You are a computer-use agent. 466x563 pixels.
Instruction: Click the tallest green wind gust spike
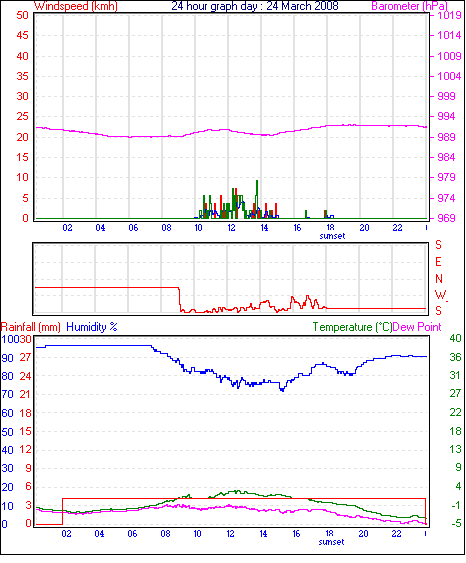(257, 198)
